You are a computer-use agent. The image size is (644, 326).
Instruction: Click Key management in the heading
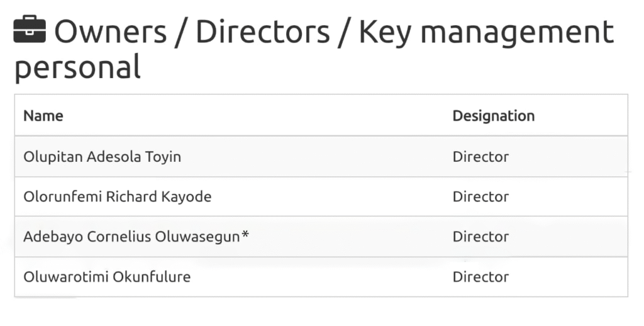pyautogui.click(x=486, y=32)
